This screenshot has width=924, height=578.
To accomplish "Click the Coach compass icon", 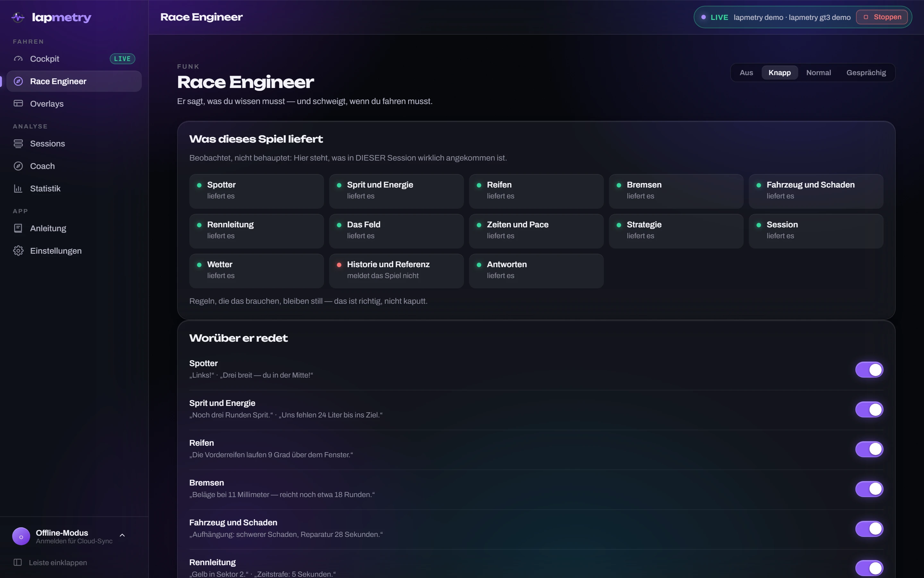I will pyautogui.click(x=18, y=166).
